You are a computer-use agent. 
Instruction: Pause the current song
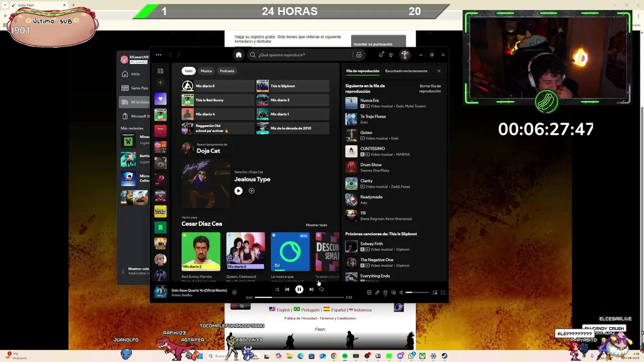(299, 289)
